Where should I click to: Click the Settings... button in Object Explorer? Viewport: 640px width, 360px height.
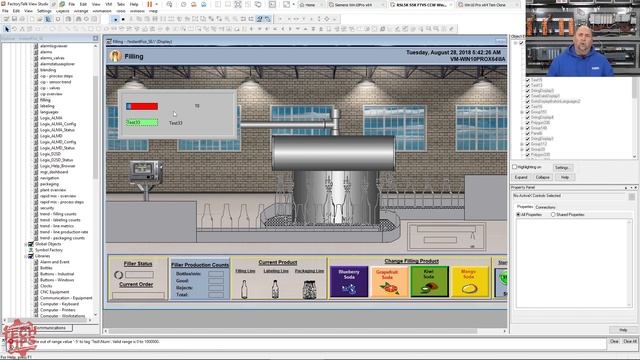(x=562, y=168)
